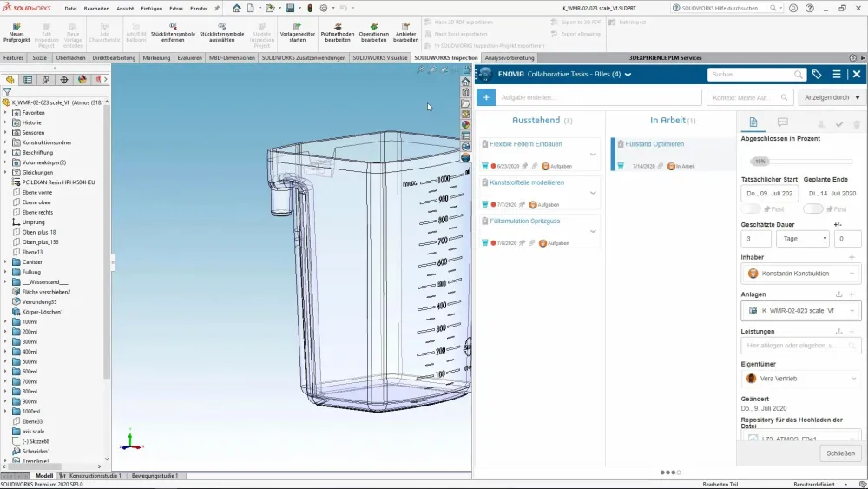Click the SOLIDWORKS help question mark icon
This screenshot has height=489, width=868.
pos(809,9)
